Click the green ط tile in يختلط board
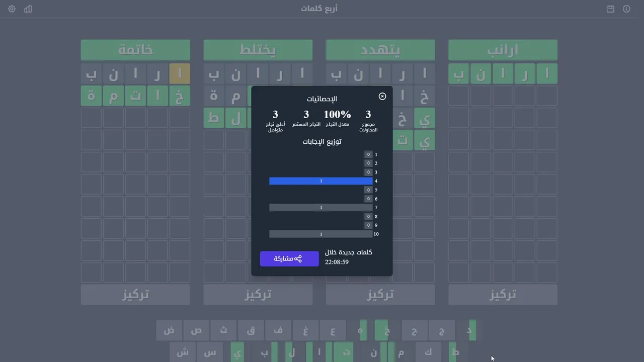This screenshot has width=644, height=362. coord(214,118)
